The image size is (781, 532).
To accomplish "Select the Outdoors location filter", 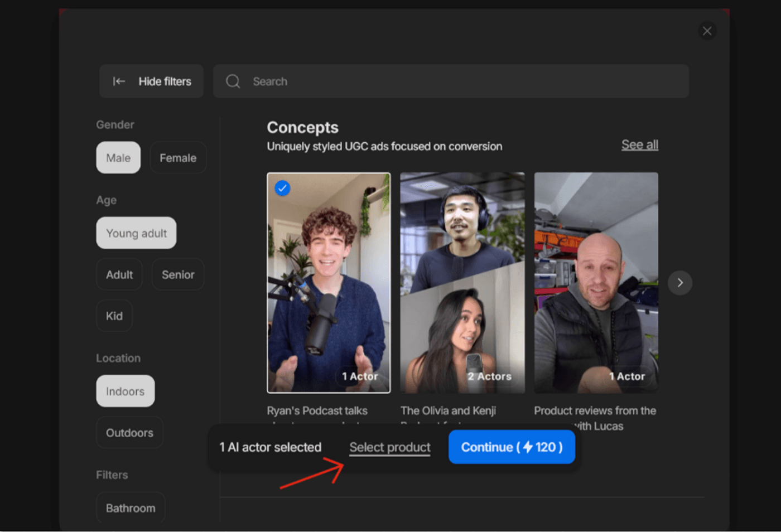I will pos(129,432).
